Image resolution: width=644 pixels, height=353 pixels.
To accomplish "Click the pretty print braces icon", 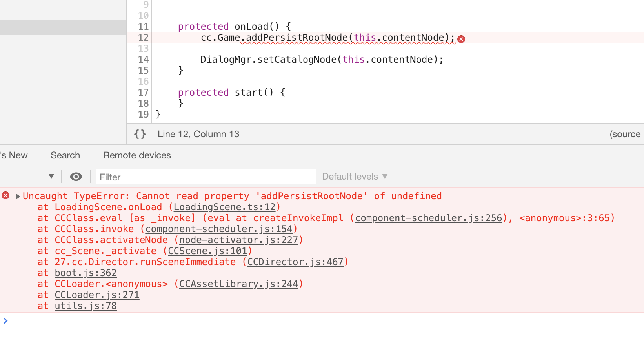I will (x=140, y=134).
